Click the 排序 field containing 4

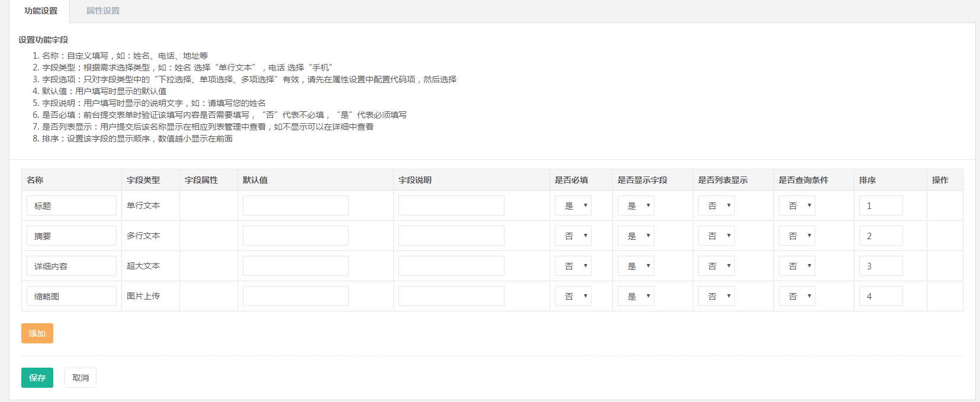(x=881, y=296)
